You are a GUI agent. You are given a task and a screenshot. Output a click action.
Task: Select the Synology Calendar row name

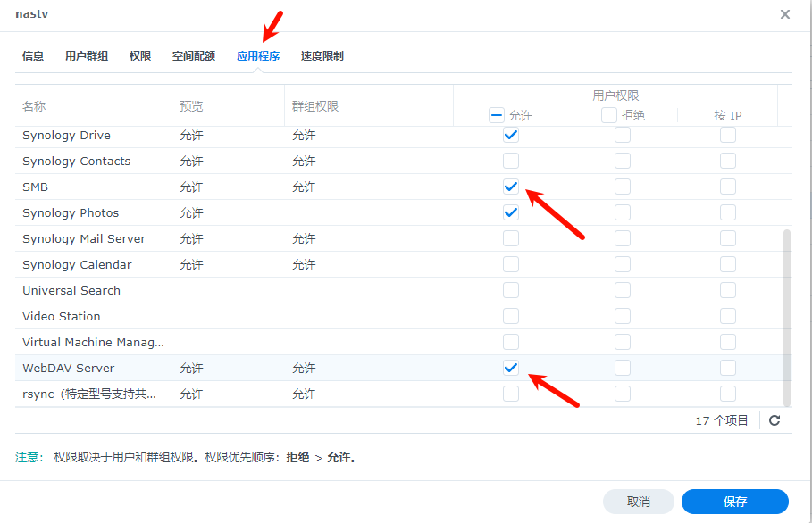77,265
